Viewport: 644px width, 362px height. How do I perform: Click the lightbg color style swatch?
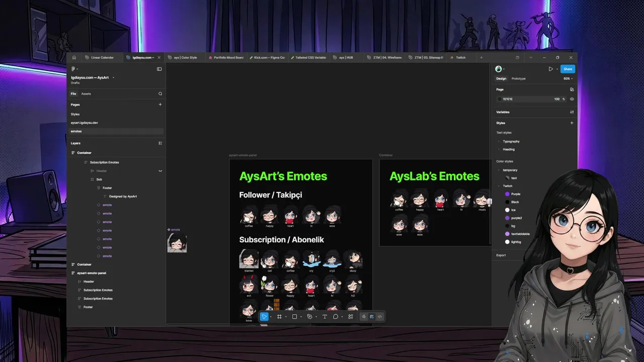click(x=507, y=242)
